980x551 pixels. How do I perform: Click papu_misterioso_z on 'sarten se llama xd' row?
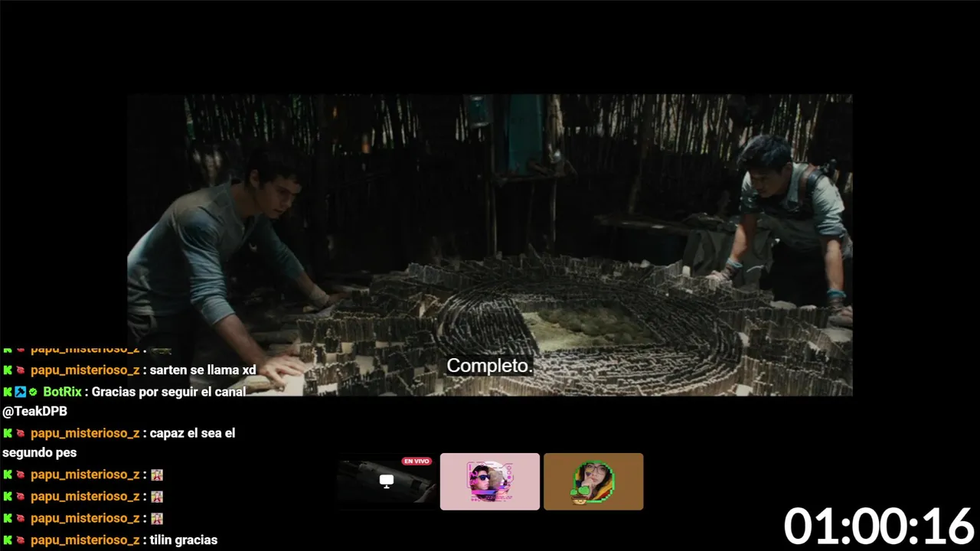[85, 370]
